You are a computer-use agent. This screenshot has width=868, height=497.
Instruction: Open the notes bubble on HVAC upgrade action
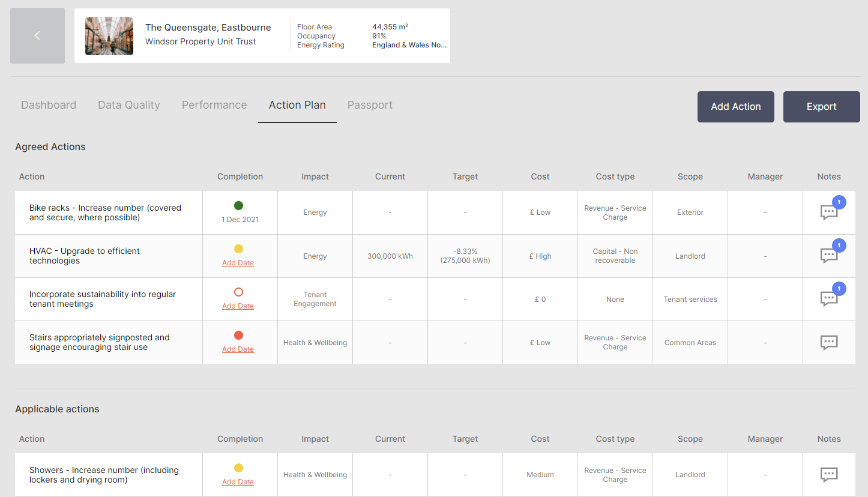point(829,256)
